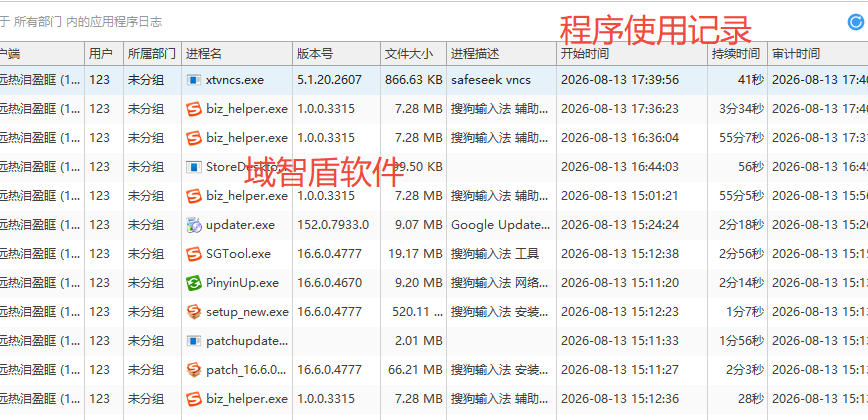The width and height of the screenshot is (868, 420).
Task: Sort by the 所属部门 column header
Action: [x=152, y=54]
